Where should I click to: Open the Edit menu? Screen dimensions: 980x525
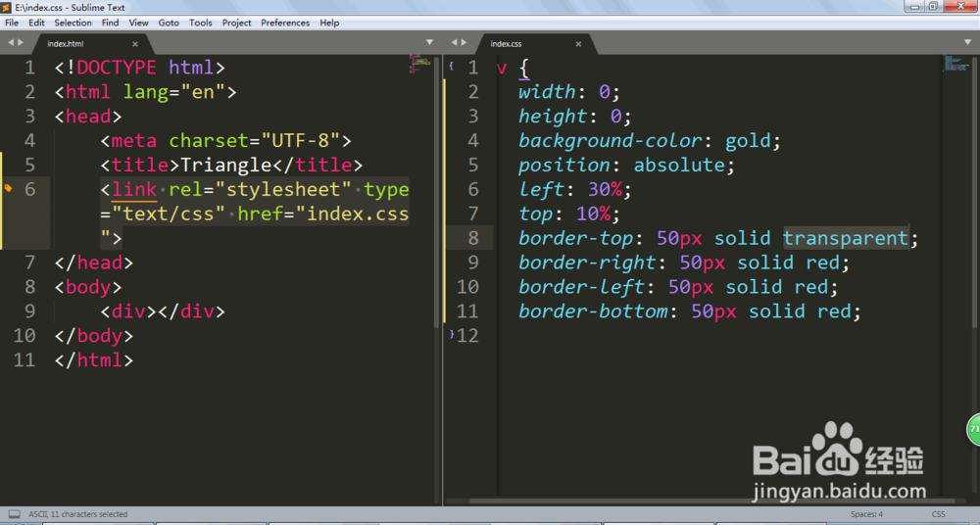[36, 23]
